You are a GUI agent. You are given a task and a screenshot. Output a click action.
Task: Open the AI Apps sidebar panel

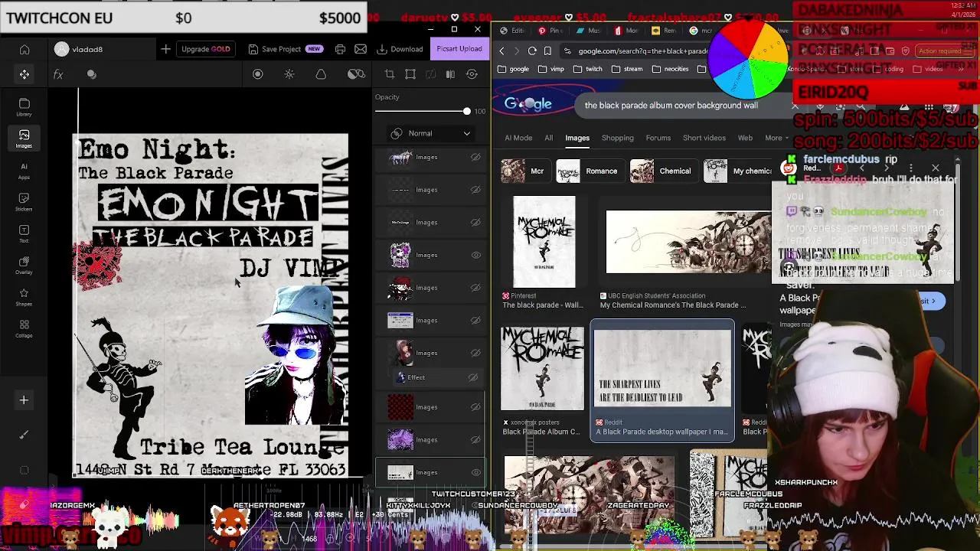point(24,171)
